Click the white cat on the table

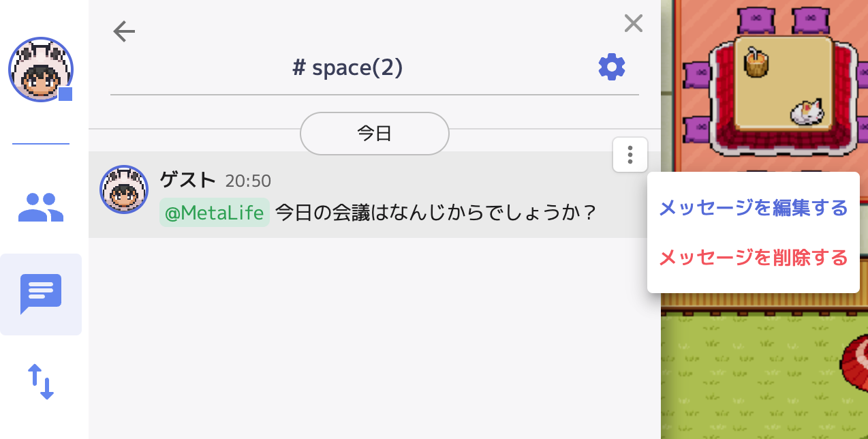click(x=807, y=112)
